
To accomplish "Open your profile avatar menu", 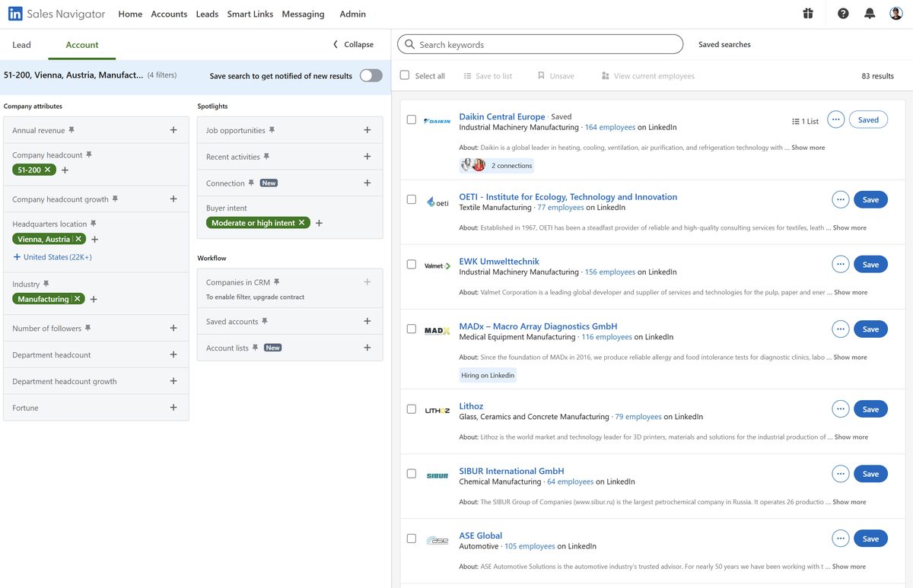I will 896,13.
